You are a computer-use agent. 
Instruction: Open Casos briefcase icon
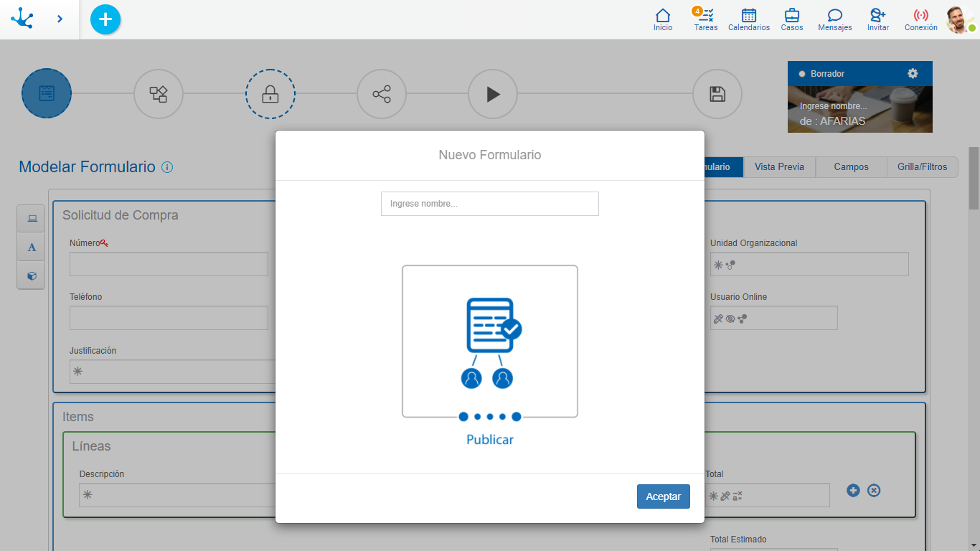click(x=792, y=19)
